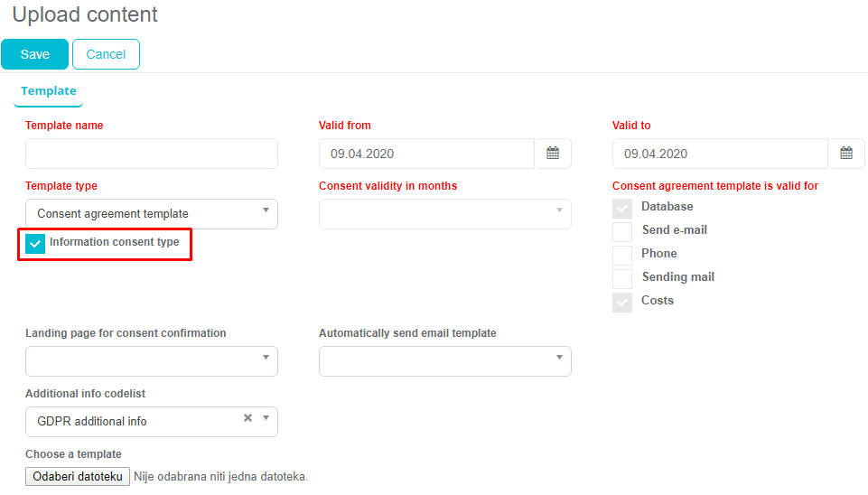Open the Template type dropdown

(x=152, y=214)
